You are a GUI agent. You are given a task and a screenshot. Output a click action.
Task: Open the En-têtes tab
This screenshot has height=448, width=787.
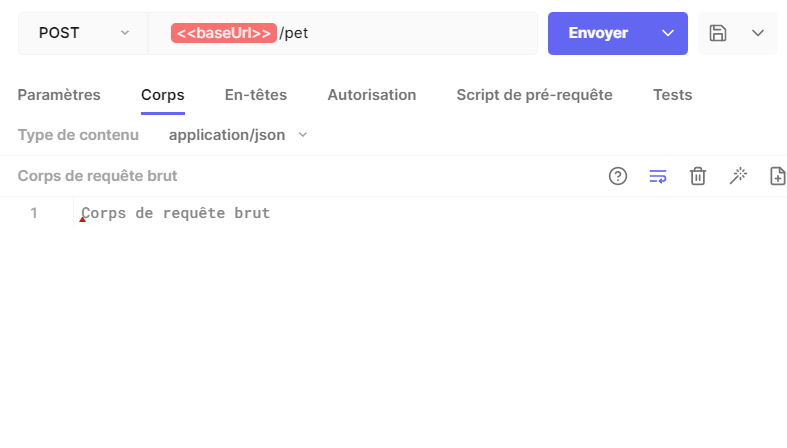tap(256, 95)
